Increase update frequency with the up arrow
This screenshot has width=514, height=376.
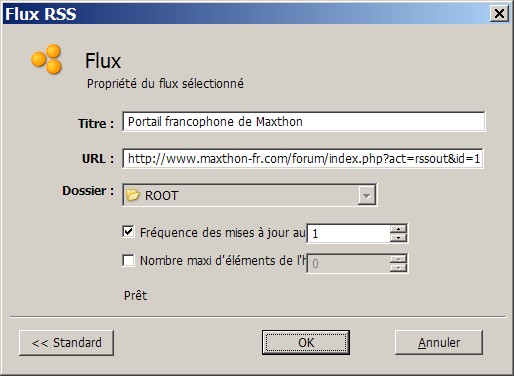click(x=398, y=229)
